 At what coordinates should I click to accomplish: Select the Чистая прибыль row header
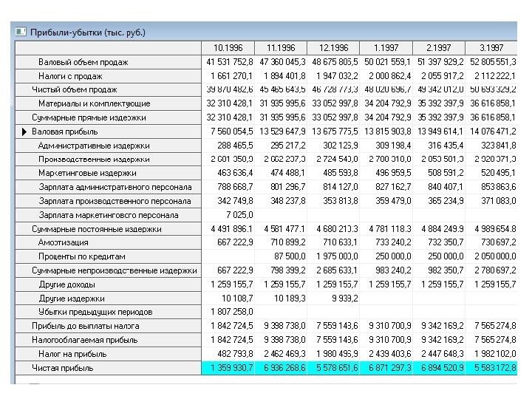point(108,368)
